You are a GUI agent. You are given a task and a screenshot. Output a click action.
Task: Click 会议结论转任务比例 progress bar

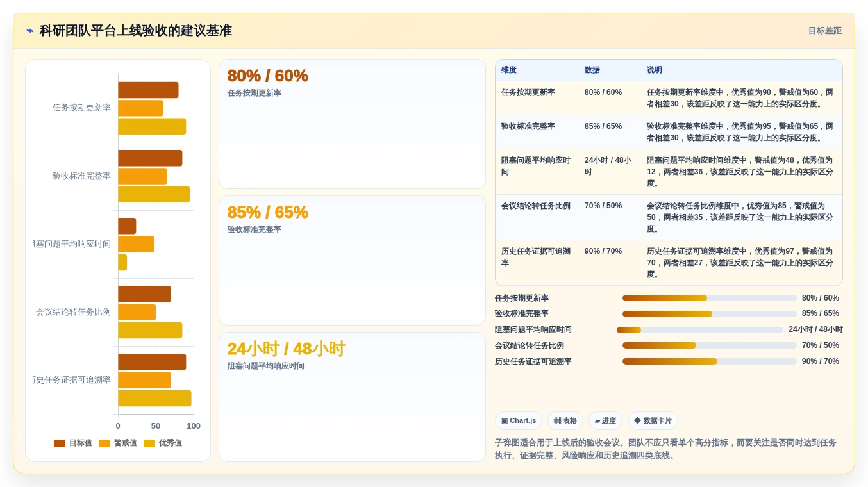[x=710, y=345]
